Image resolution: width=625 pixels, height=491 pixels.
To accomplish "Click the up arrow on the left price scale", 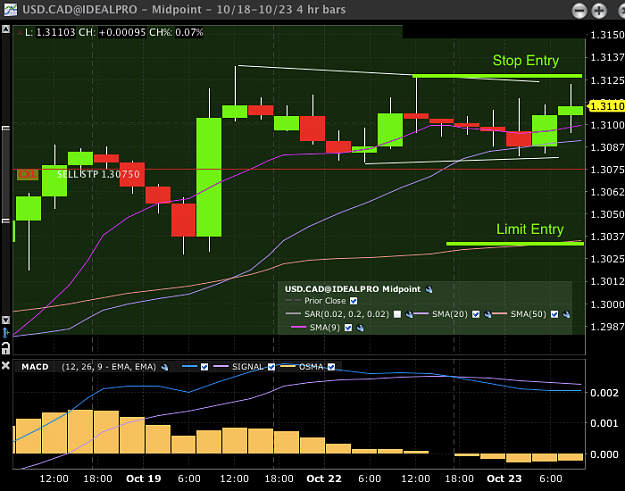I will click(x=6, y=29).
